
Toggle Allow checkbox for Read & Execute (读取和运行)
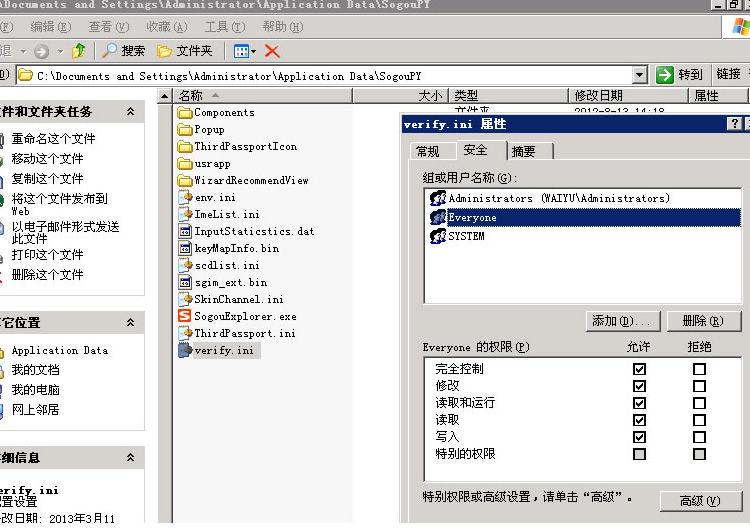pos(640,403)
